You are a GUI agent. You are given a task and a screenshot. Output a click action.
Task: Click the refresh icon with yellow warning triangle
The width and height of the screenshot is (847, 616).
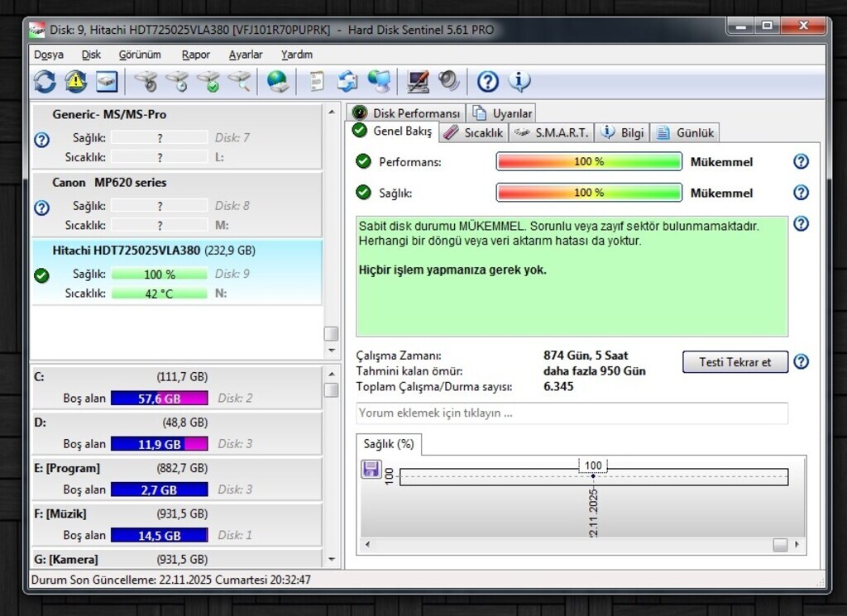pyautogui.click(x=75, y=82)
